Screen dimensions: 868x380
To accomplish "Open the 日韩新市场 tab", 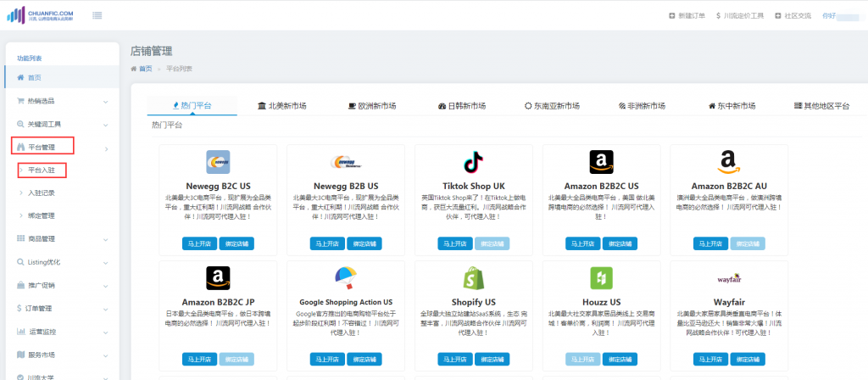I will click(x=462, y=106).
